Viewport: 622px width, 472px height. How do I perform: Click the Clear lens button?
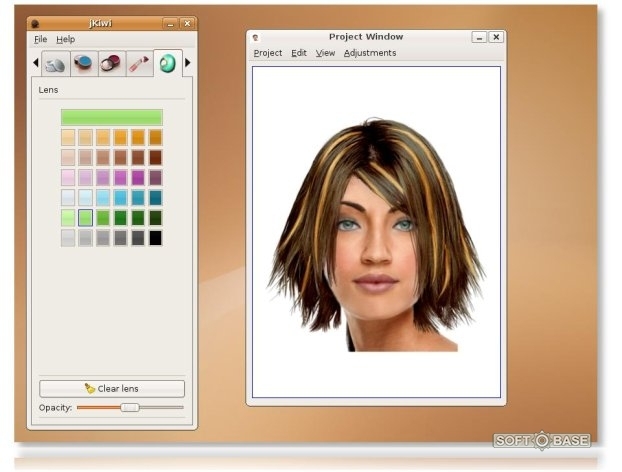(x=112, y=389)
